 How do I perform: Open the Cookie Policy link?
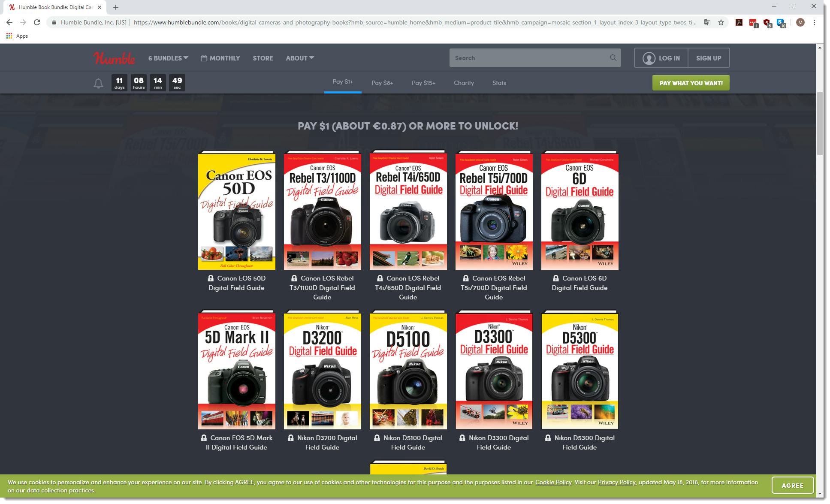point(553,482)
